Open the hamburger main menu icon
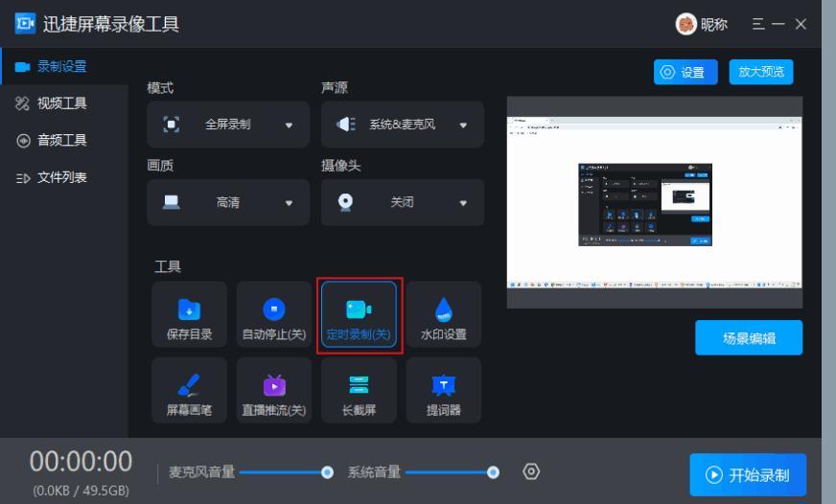The image size is (836, 504). point(758,24)
